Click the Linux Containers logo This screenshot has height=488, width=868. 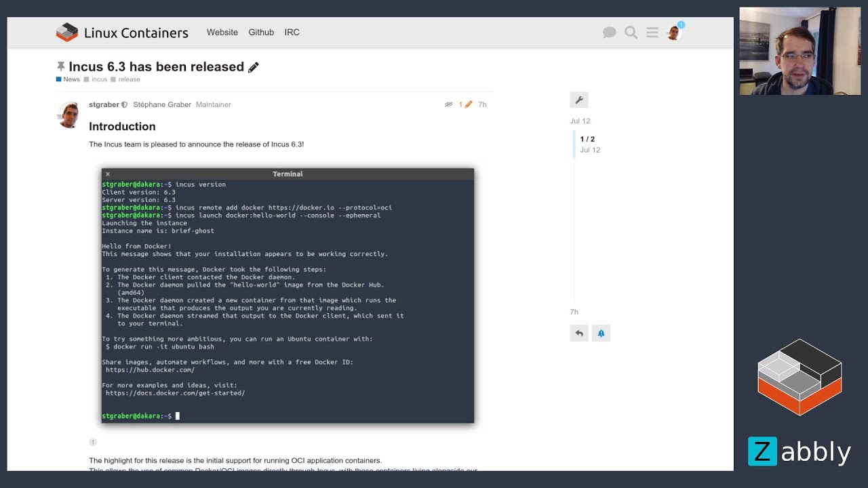[x=122, y=33]
